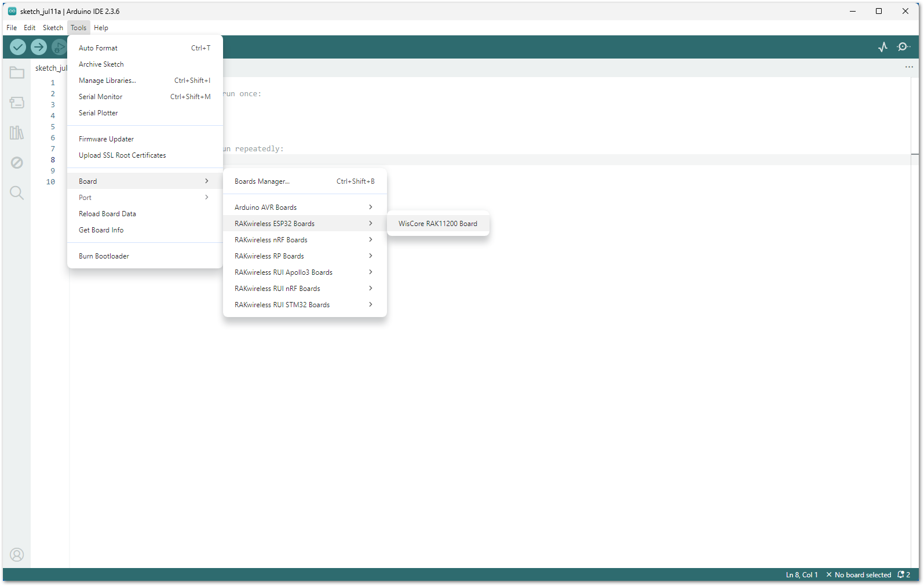Image resolution: width=924 pixels, height=586 pixels.
Task: Expand RAKwireless RUI STM32 Boards submenu
Action: (305, 305)
